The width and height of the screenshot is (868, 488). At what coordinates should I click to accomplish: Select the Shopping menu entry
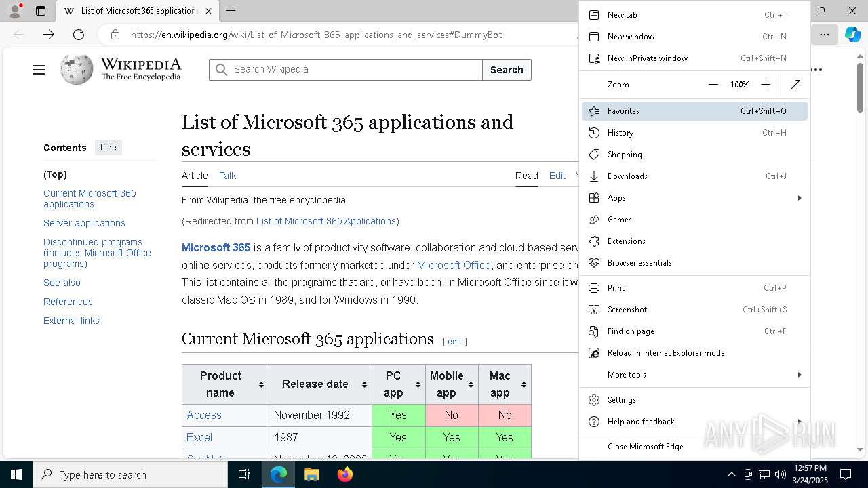(x=694, y=155)
